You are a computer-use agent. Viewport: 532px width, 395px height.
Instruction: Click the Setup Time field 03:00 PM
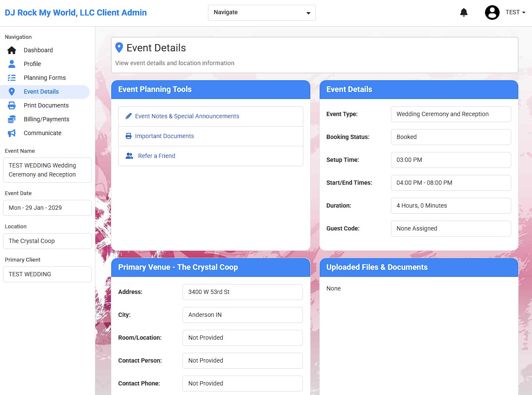[x=451, y=160]
